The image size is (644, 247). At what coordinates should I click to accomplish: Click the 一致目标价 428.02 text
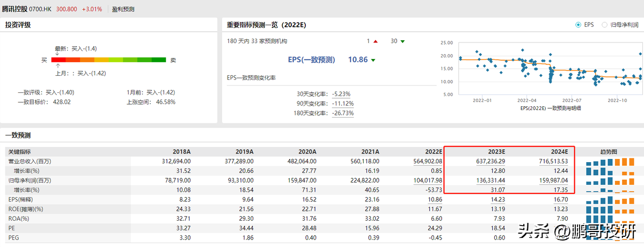pyautogui.click(x=44, y=101)
